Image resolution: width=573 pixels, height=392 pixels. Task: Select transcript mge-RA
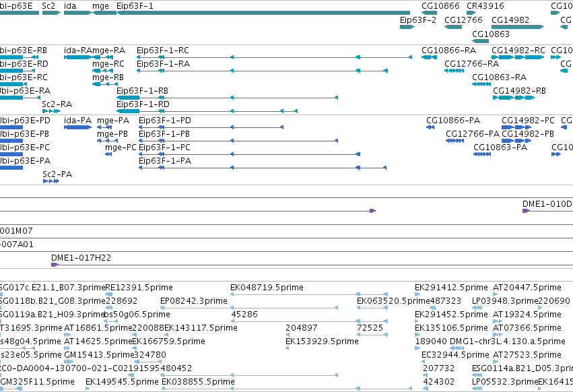(108, 51)
